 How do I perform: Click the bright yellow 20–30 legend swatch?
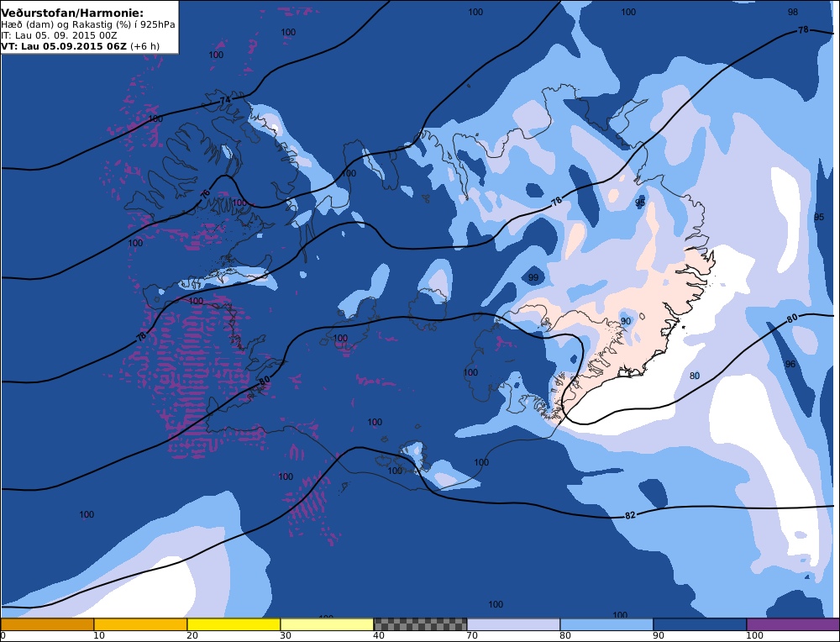tap(234, 624)
